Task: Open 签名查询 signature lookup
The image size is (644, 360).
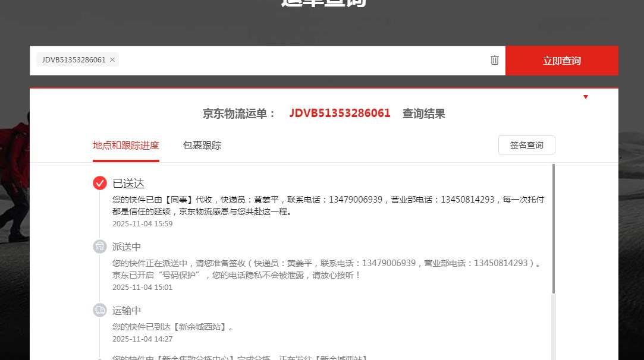Action: pos(526,145)
